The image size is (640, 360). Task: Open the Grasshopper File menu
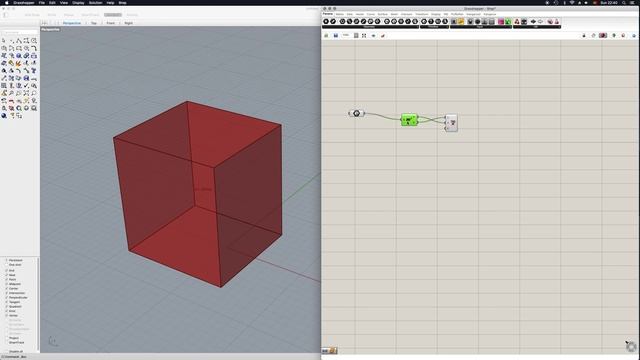42,2
